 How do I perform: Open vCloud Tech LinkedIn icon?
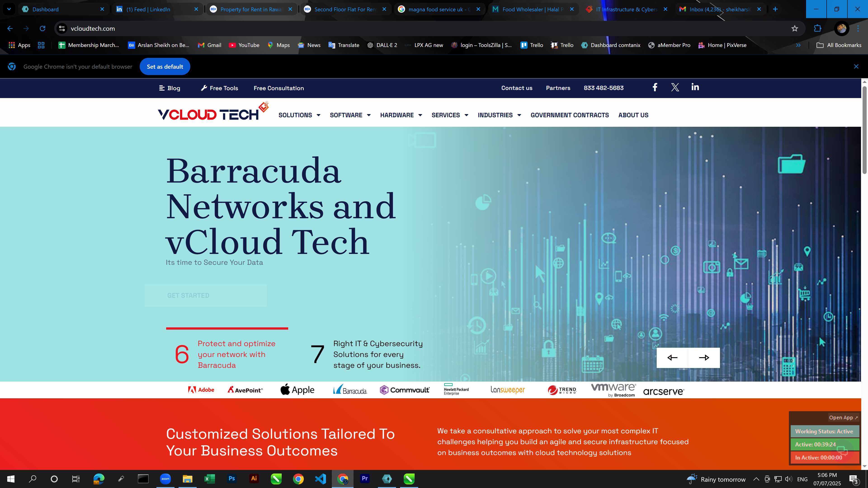(x=695, y=87)
